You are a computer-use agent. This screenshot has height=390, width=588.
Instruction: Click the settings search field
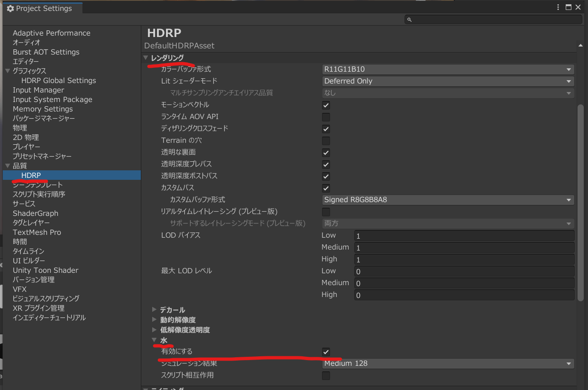pyautogui.click(x=493, y=19)
